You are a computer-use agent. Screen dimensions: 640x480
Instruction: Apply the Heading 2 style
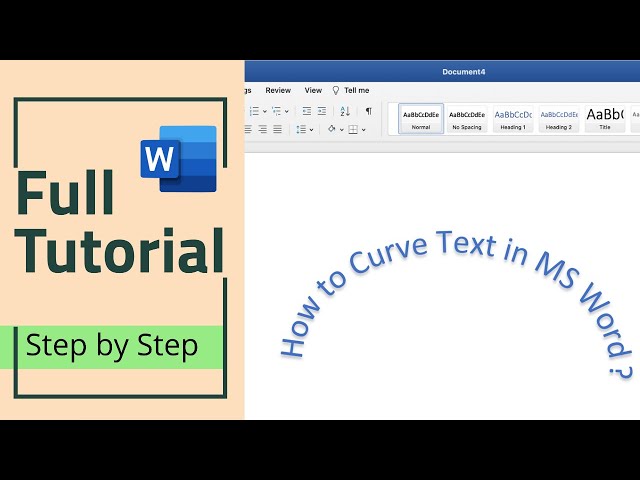coord(559,118)
